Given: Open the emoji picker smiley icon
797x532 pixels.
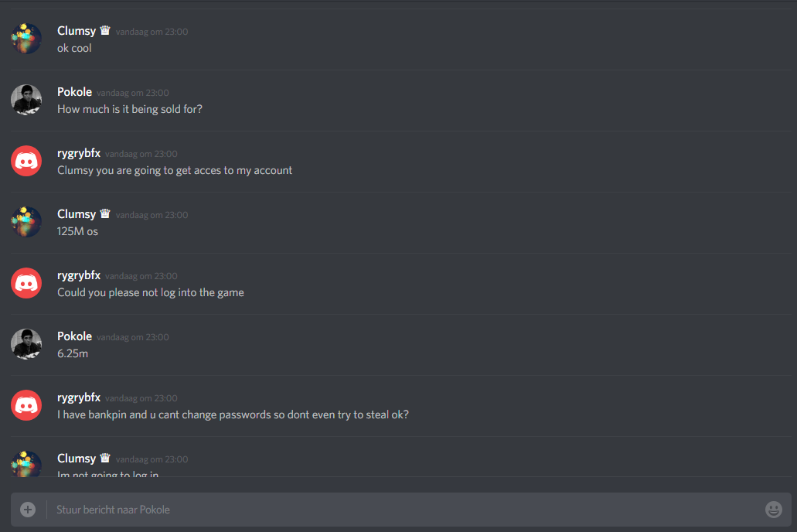Looking at the screenshot, I should pyautogui.click(x=773, y=509).
